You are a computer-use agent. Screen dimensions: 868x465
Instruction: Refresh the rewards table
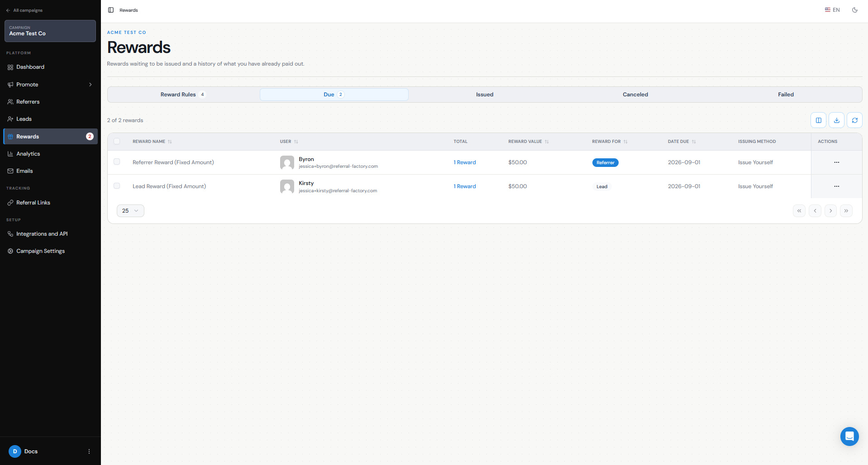(854, 120)
